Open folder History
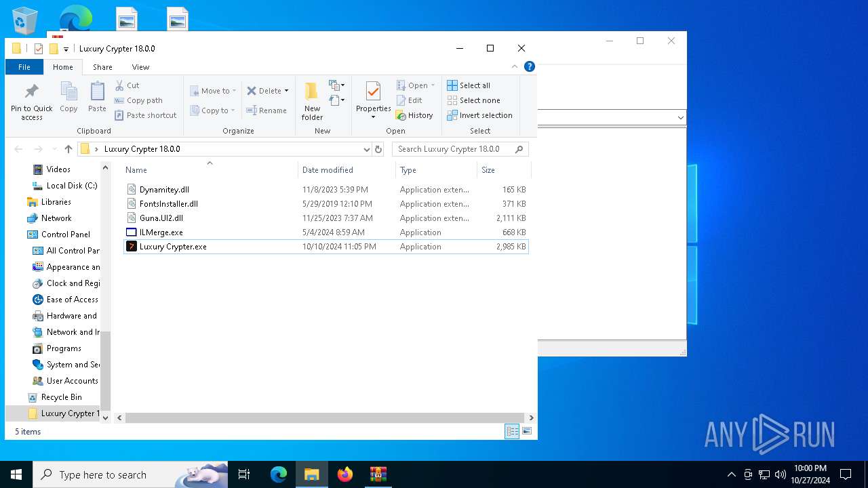Image resolution: width=868 pixels, height=488 pixels. [x=414, y=115]
